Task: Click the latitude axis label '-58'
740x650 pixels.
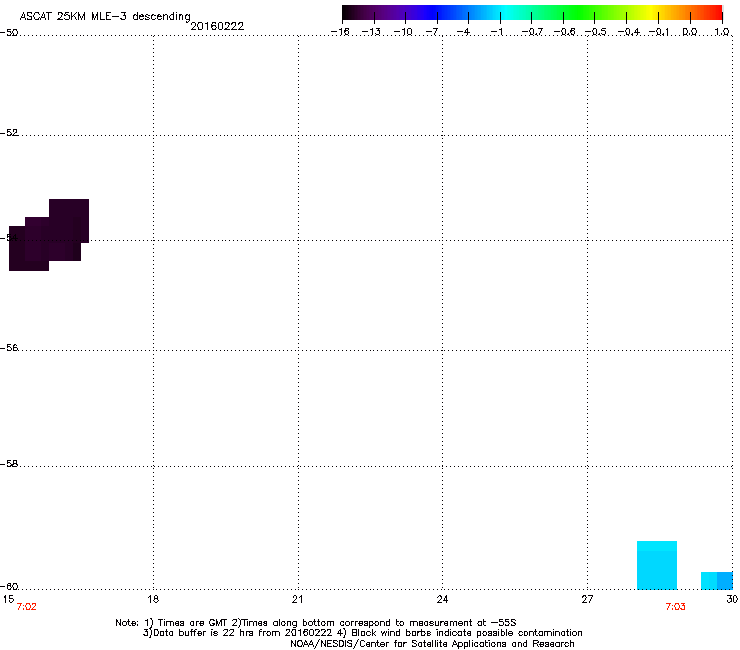Action: pyautogui.click(x=9, y=464)
